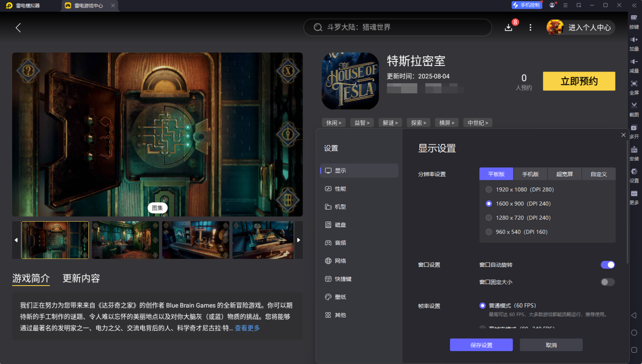The image size is (642, 364).
Task: Open the 解谜 > tag
Action: click(390, 123)
